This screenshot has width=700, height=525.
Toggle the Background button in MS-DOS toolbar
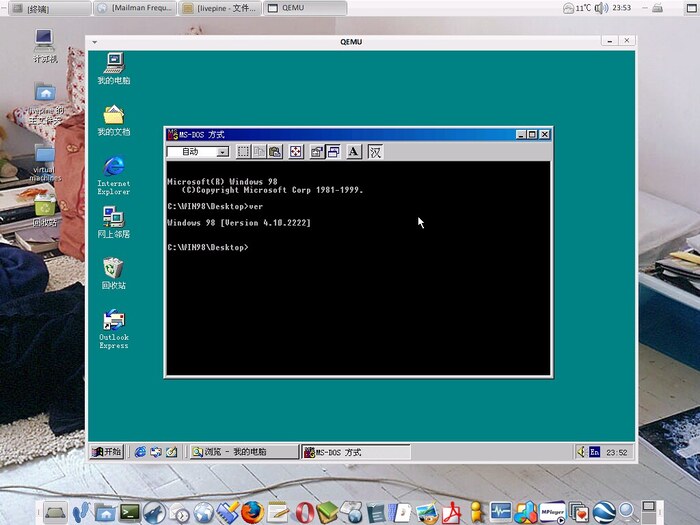pos(333,152)
